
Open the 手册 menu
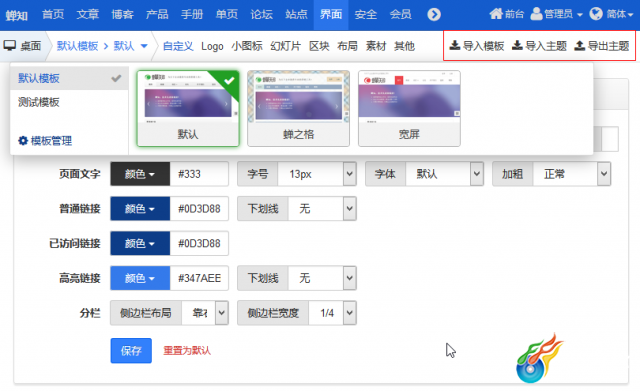click(192, 15)
